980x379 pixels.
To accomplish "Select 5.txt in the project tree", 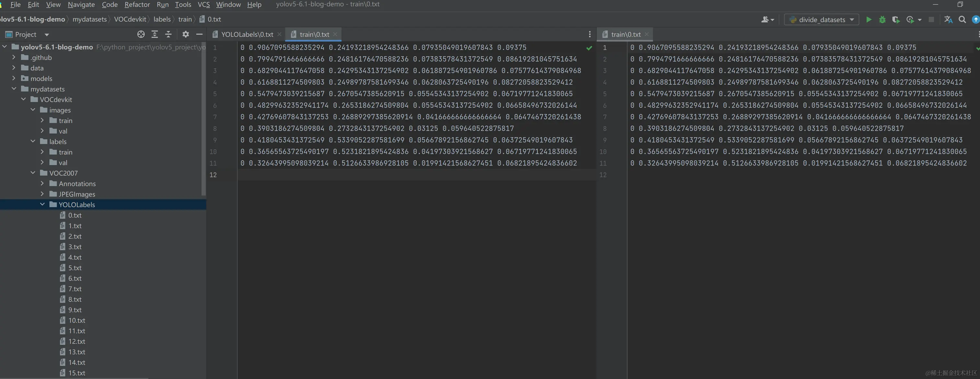I will [75, 268].
